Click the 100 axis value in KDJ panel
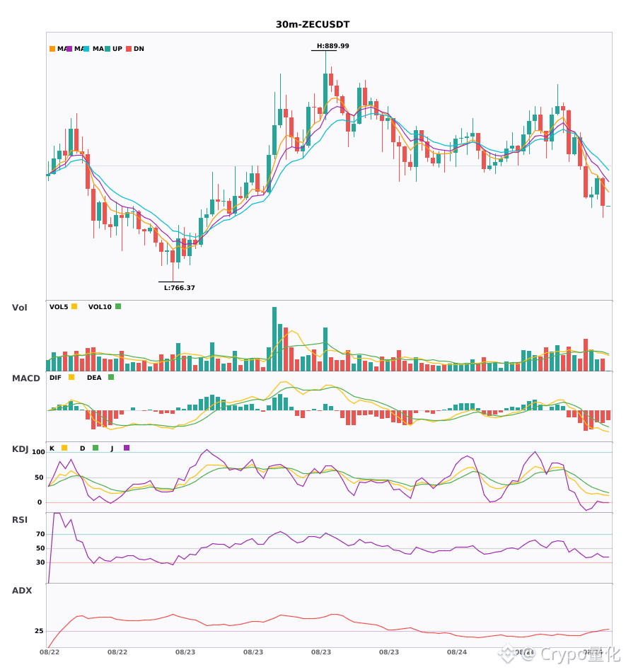This screenshot has height=672, width=626. tap(39, 452)
